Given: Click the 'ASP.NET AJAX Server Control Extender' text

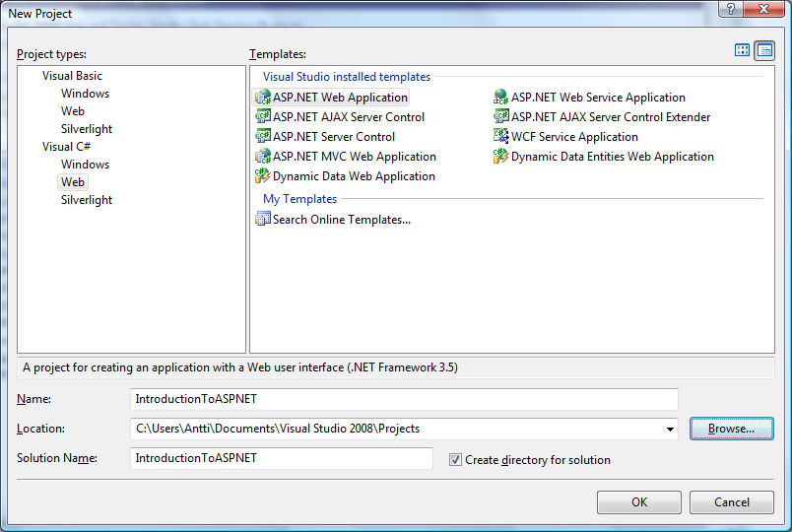Looking at the screenshot, I should (x=611, y=116).
